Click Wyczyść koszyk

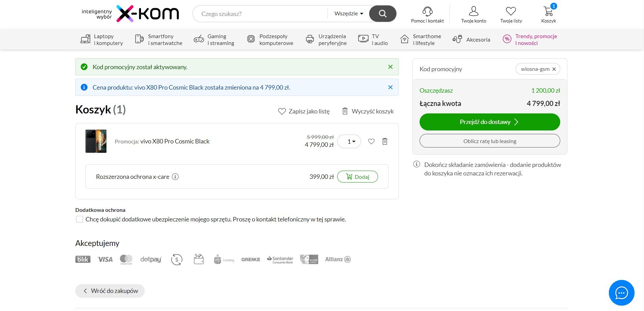click(x=368, y=111)
